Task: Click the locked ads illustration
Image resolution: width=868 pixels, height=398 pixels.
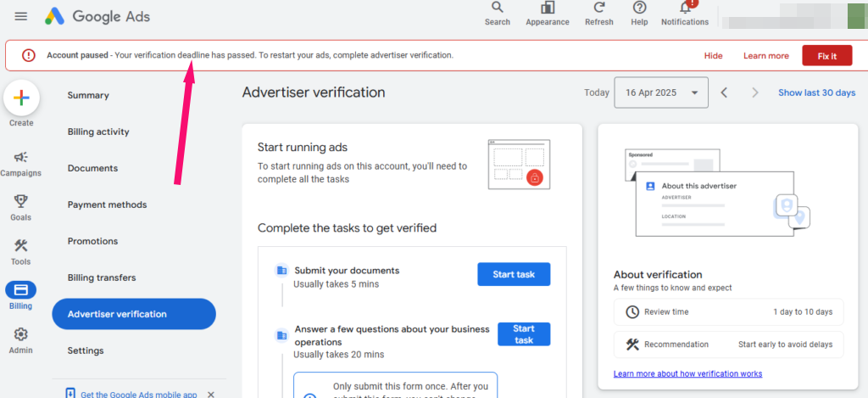Action: tap(519, 165)
